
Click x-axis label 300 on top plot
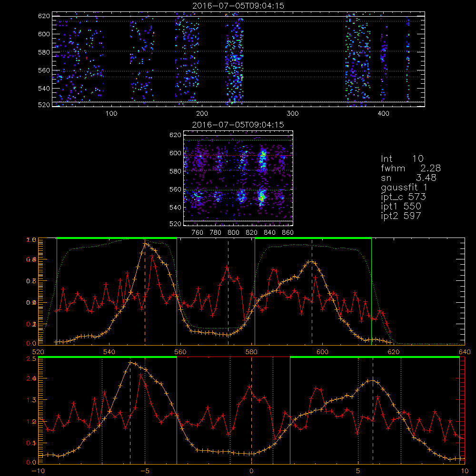tap(293, 114)
